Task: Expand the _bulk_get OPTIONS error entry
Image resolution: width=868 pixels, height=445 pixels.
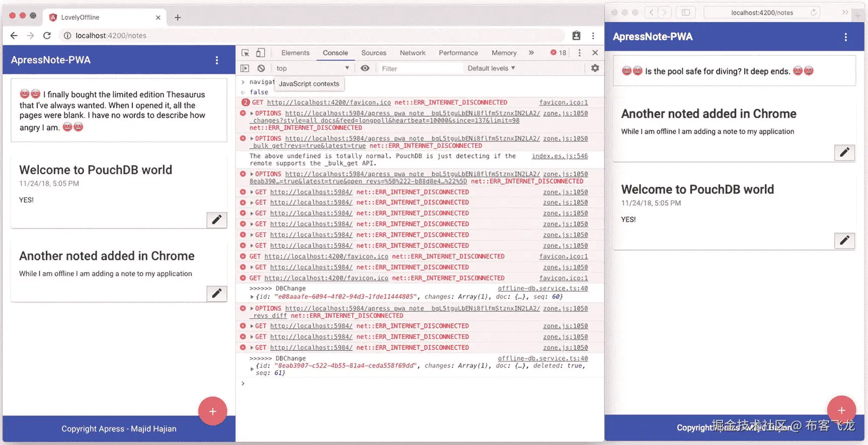Action: click(x=252, y=139)
